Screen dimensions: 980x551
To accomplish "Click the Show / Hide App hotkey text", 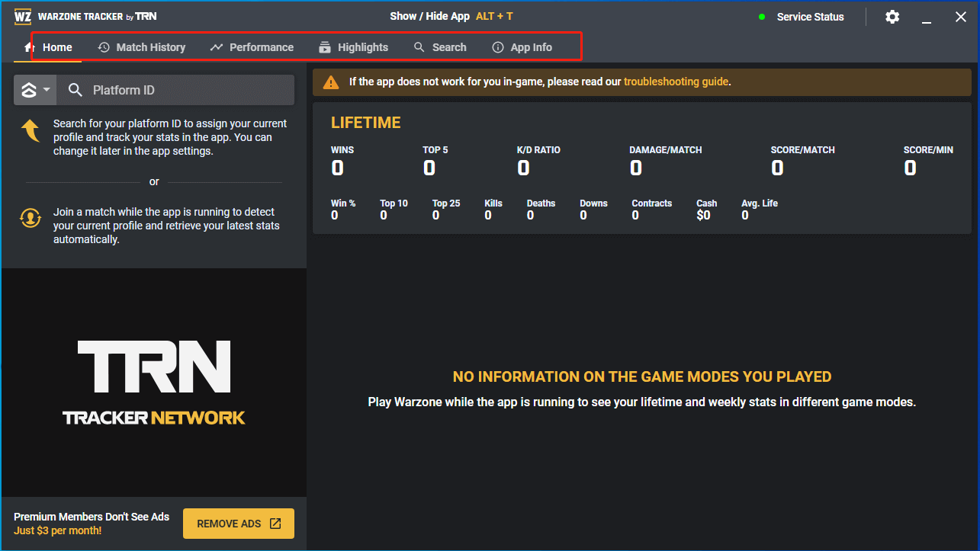I will point(451,16).
